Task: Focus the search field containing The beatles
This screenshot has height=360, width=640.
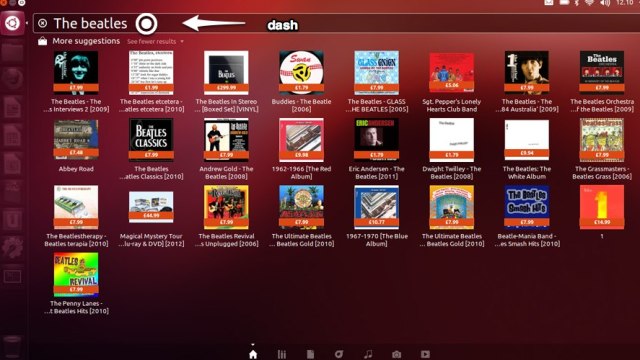Action: click(x=336, y=23)
